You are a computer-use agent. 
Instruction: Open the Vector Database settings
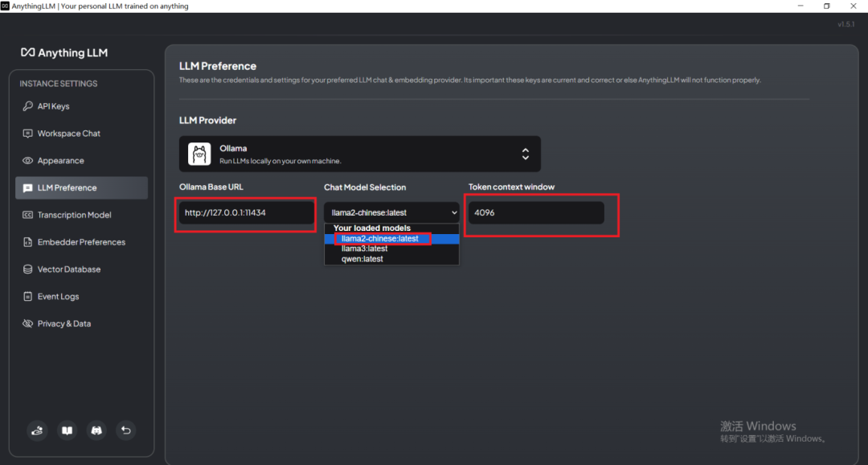click(x=81, y=270)
